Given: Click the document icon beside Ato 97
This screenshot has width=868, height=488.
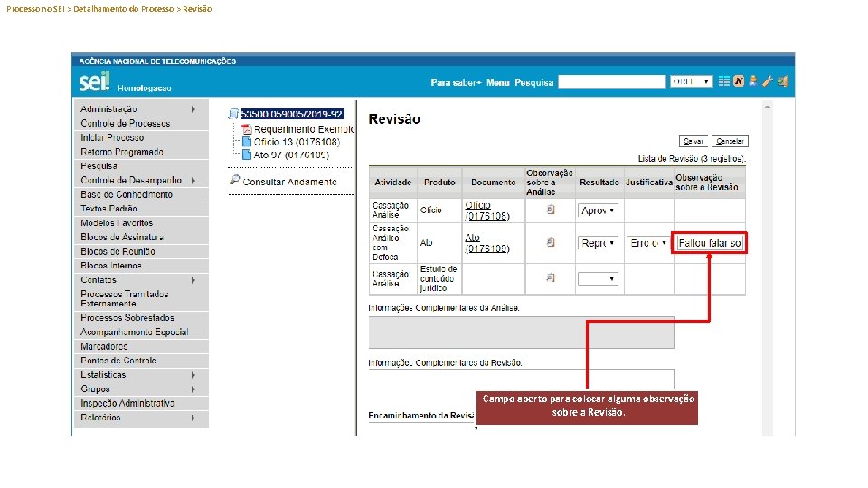Looking at the screenshot, I should (247, 155).
